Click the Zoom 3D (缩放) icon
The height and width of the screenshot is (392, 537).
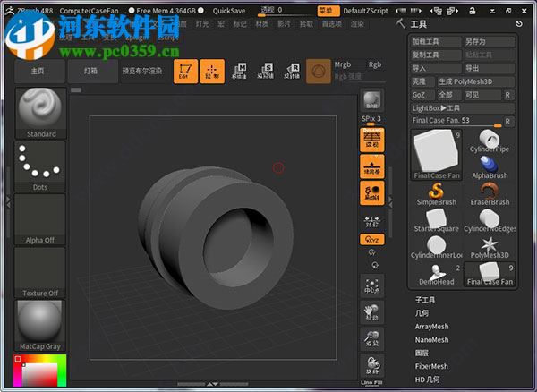tap(372, 339)
